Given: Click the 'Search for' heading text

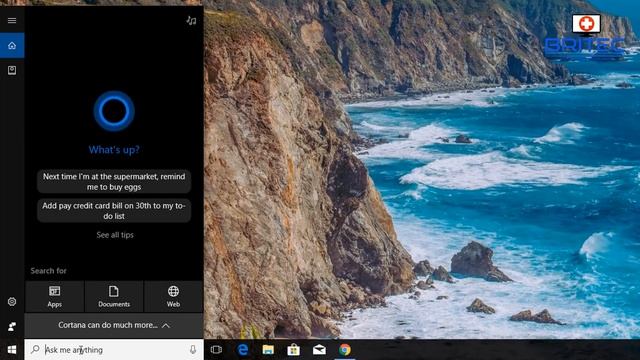Looking at the screenshot, I should (x=48, y=271).
